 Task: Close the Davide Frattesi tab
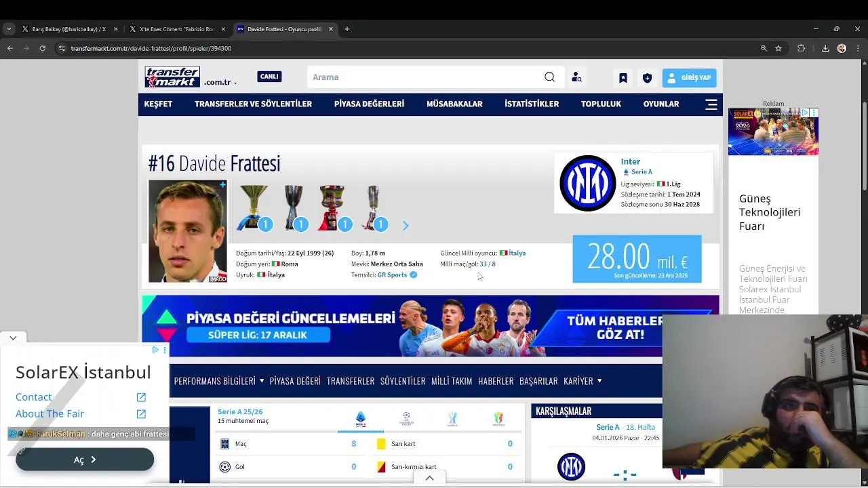point(331,29)
